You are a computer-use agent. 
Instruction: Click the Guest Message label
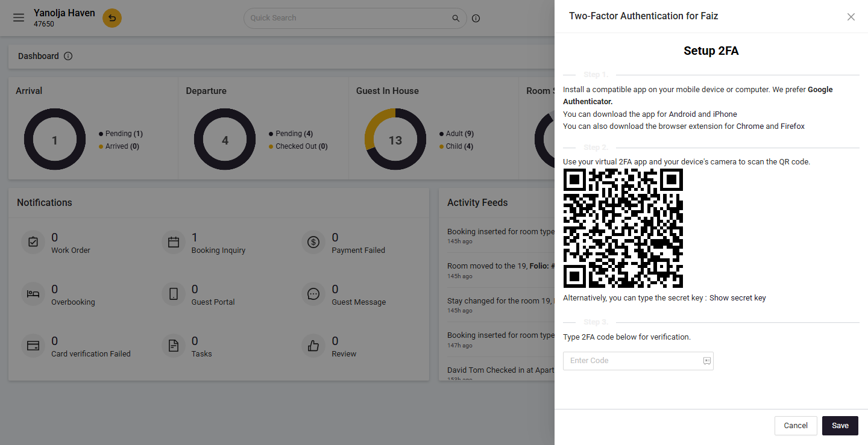pyautogui.click(x=359, y=302)
